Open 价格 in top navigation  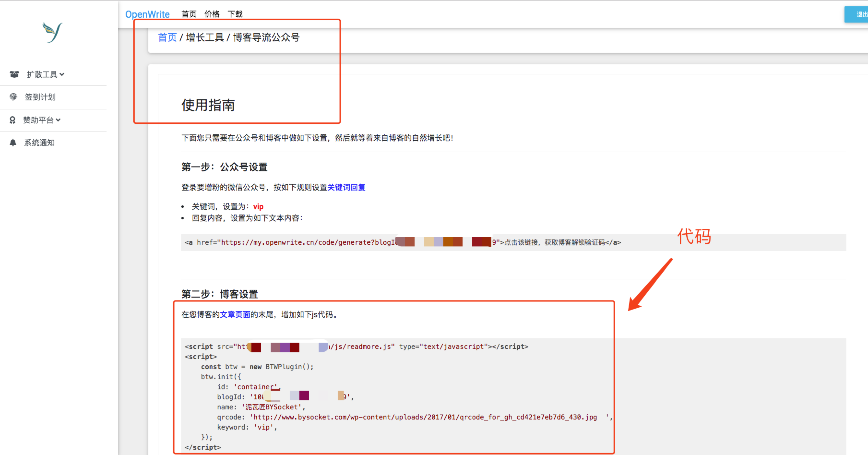[x=212, y=14]
